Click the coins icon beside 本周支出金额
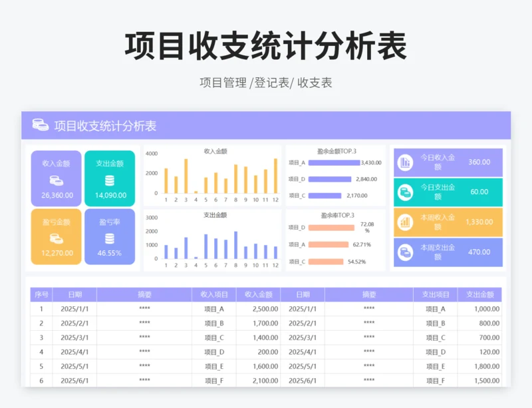 point(405,252)
